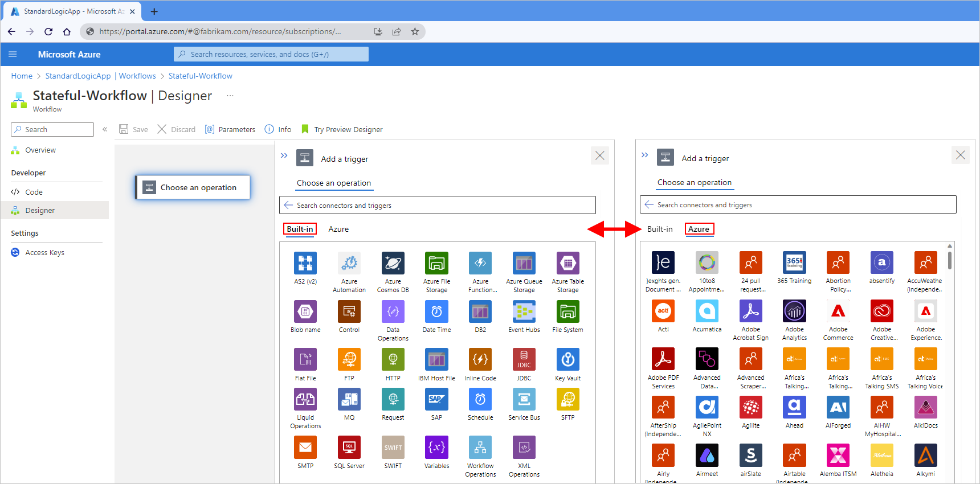
Task: Open the more options ellipsis beside Designer title
Action: (x=230, y=96)
